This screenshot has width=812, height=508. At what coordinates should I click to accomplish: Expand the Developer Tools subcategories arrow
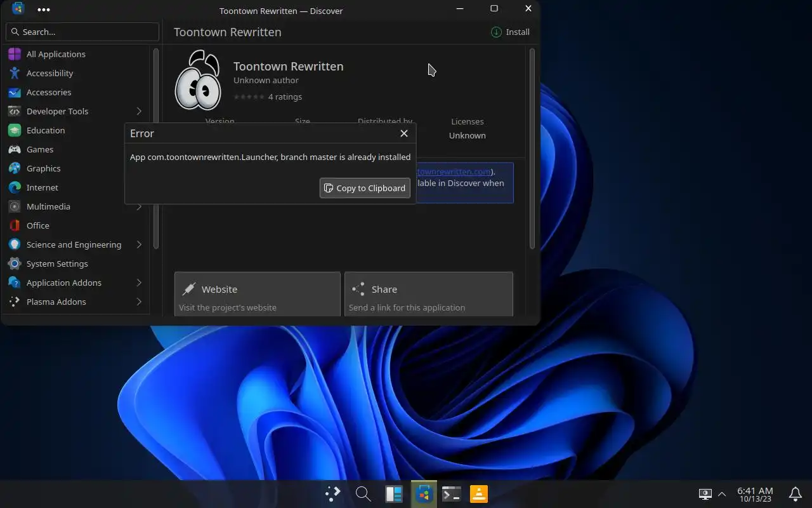139,111
